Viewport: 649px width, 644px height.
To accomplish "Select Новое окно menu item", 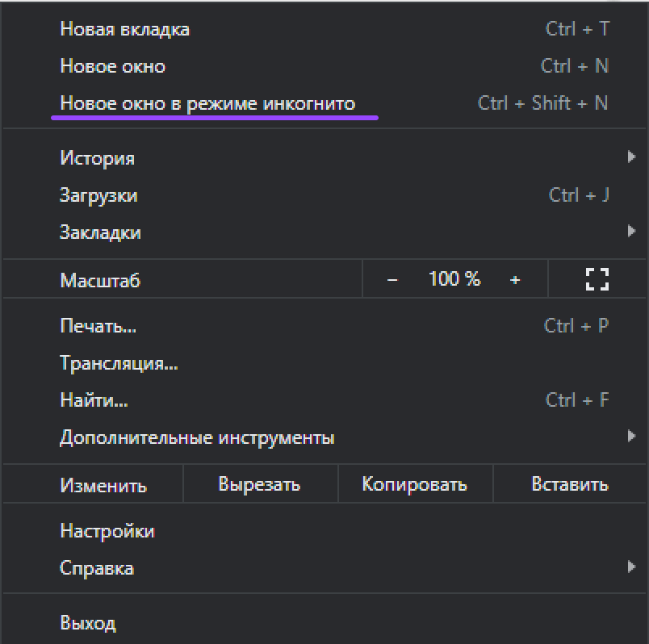I will 324,66.
